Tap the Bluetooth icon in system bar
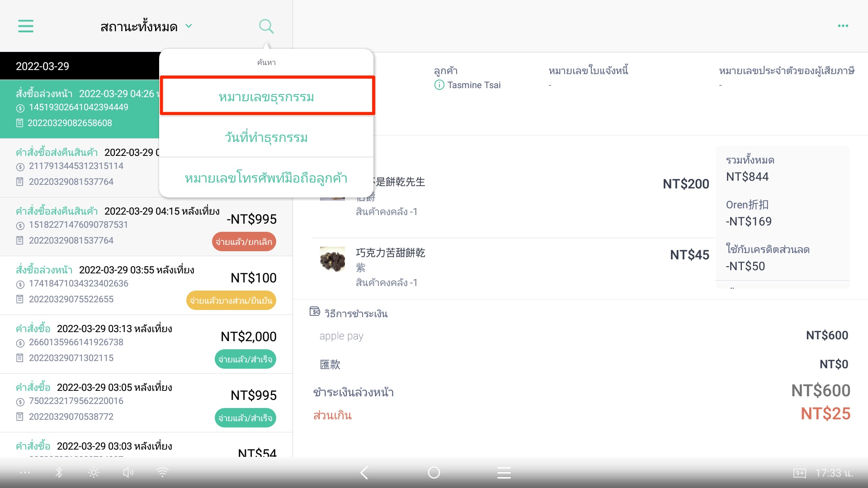 [59, 473]
